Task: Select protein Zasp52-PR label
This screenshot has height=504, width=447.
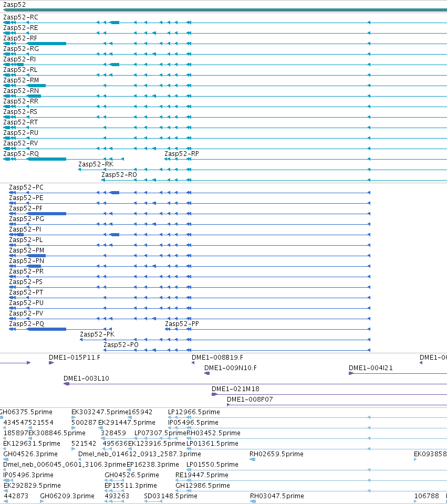Action: 26,271
